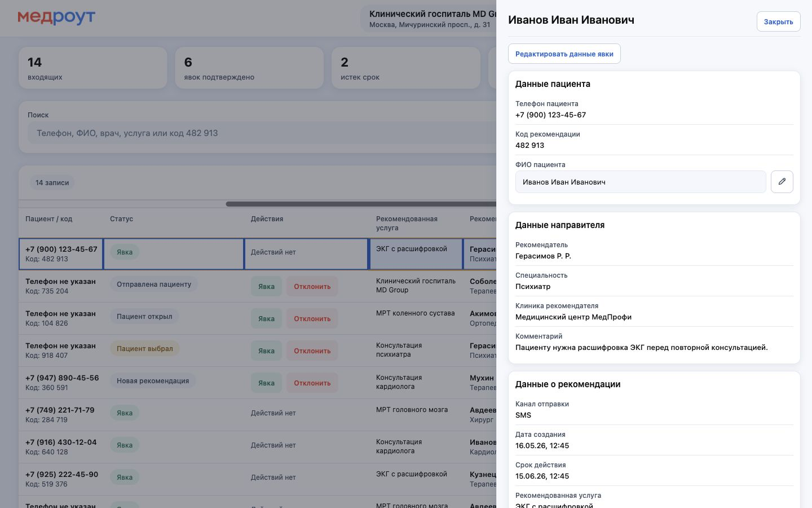This screenshot has height=508, width=812.
Task: Select the 2 истек срок card
Action: 405,68
